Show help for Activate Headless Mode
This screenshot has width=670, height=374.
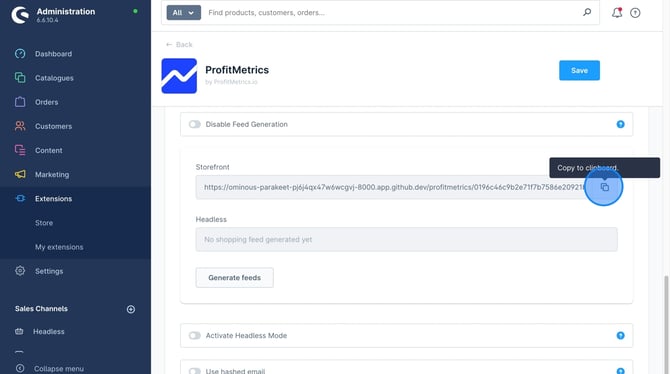pyautogui.click(x=620, y=336)
